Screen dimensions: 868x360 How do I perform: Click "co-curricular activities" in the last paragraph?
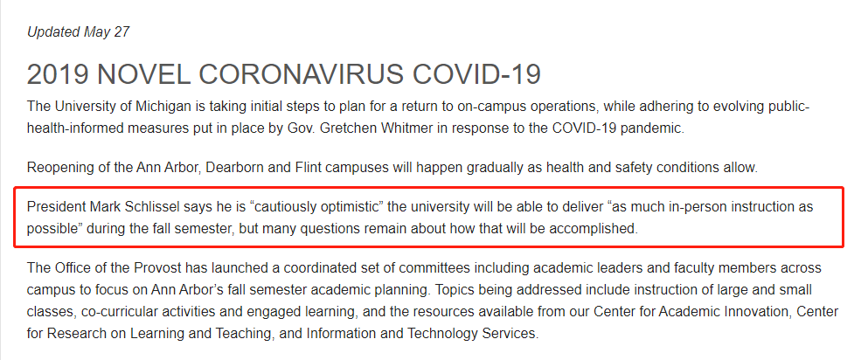coord(147,312)
